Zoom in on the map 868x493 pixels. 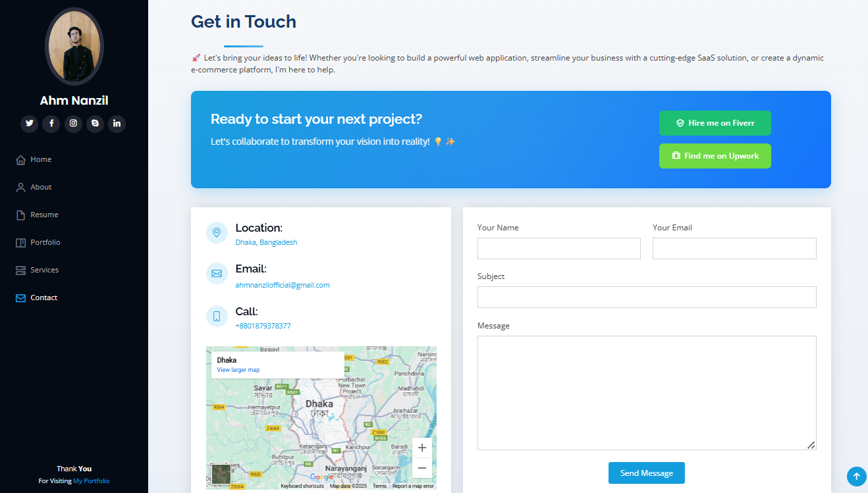(x=422, y=448)
